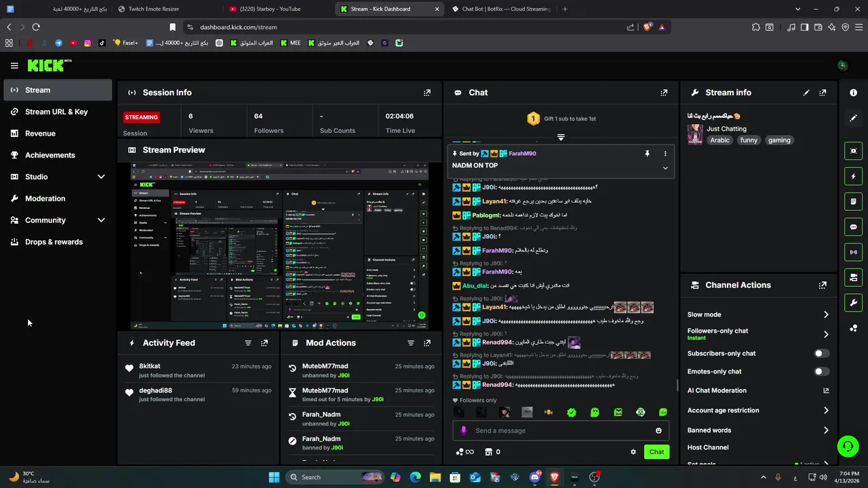Open AI Chat Moderation link

coord(758,390)
